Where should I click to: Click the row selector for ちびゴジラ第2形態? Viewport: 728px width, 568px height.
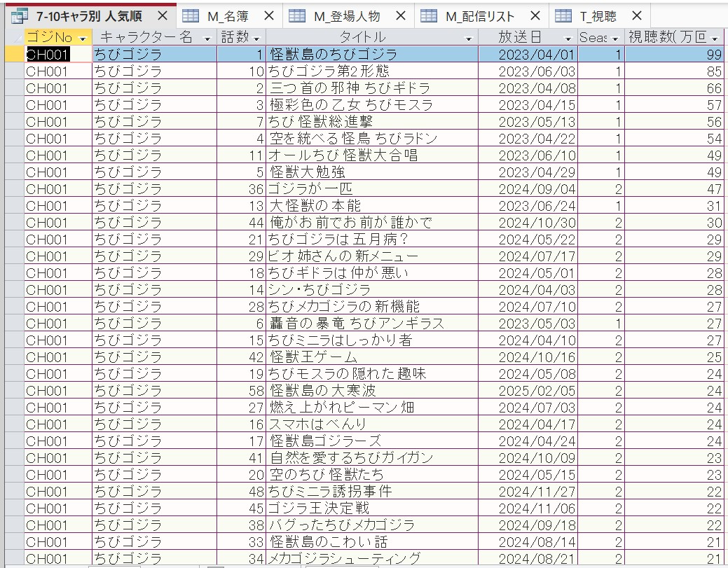click(15, 71)
